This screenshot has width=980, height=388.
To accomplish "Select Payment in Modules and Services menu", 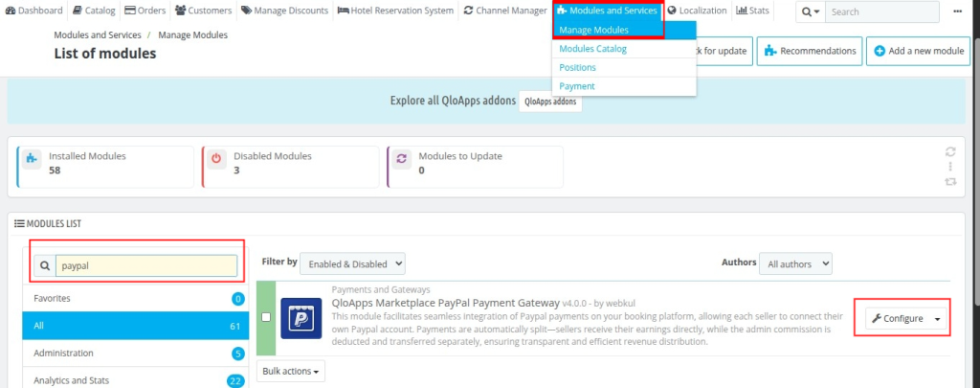I will tap(576, 86).
